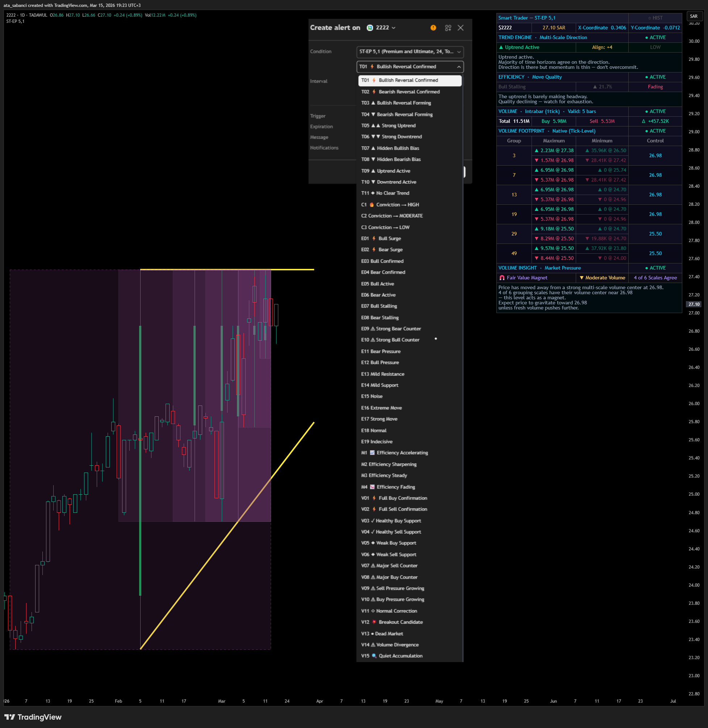The width and height of the screenshot is (708, 728).
Task: Open the alerts layout grid icon
Action: tap(448, 28)
